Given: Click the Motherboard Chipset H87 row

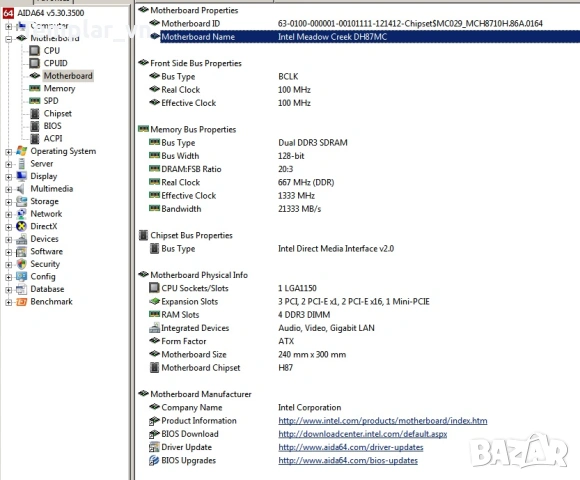Looking at the screenshot, I should 221,368.
